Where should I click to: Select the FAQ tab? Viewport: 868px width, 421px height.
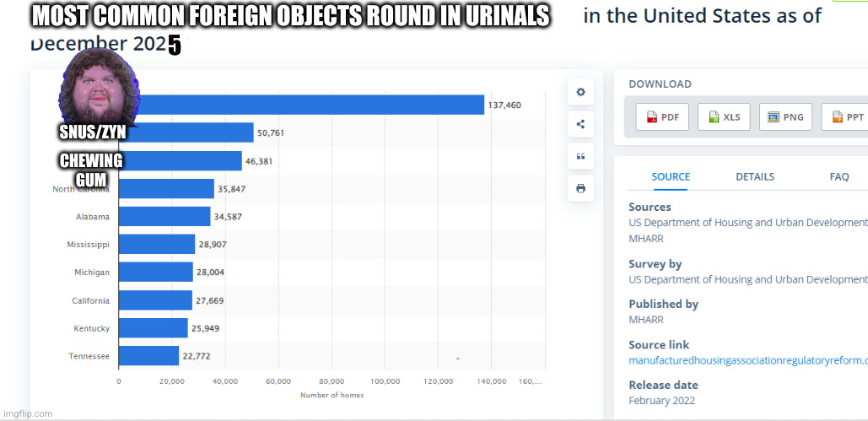pos(839,176)
